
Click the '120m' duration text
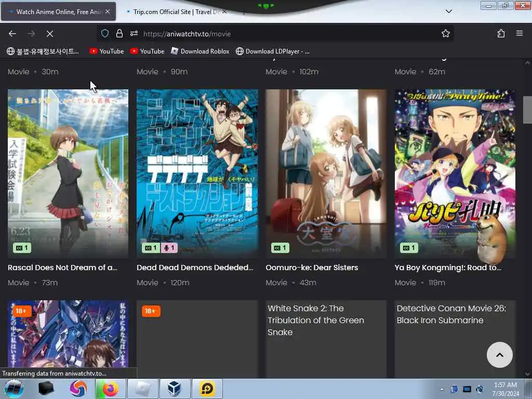coord(180,283)
